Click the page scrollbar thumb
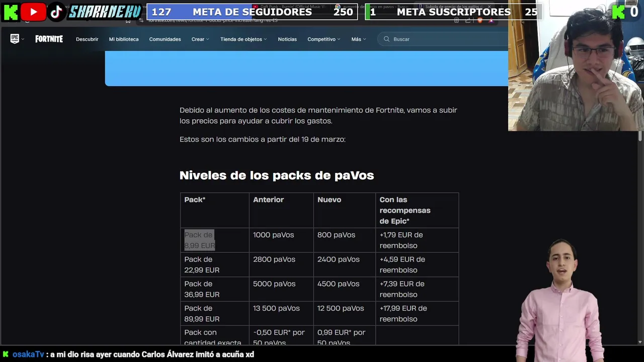 pyautogui.click(x=640, y=136)
